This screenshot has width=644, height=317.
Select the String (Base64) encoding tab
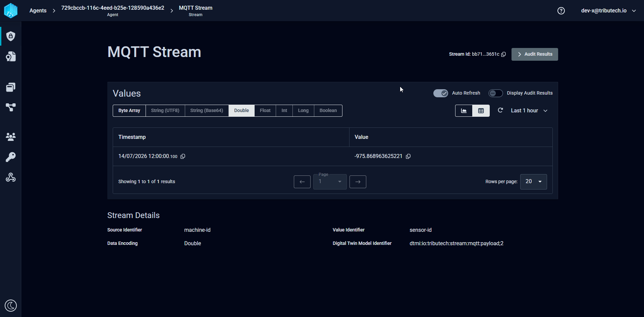click(x=207, y=111)
